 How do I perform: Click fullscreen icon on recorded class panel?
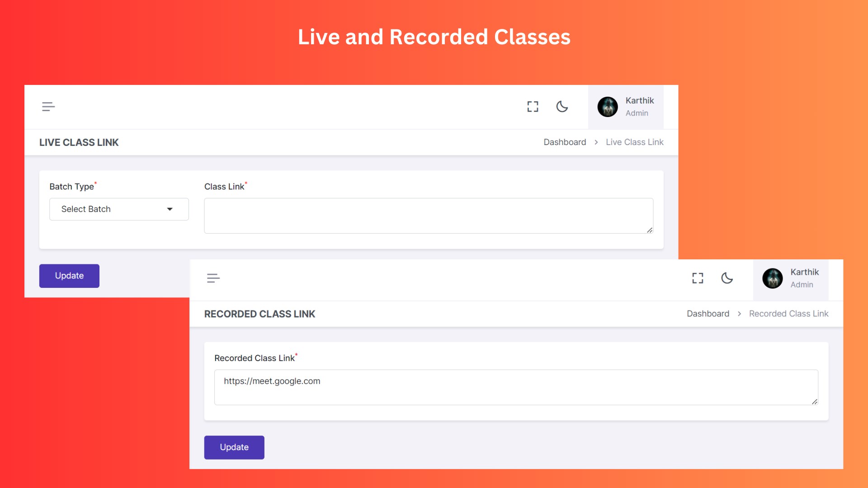[698, 278]
